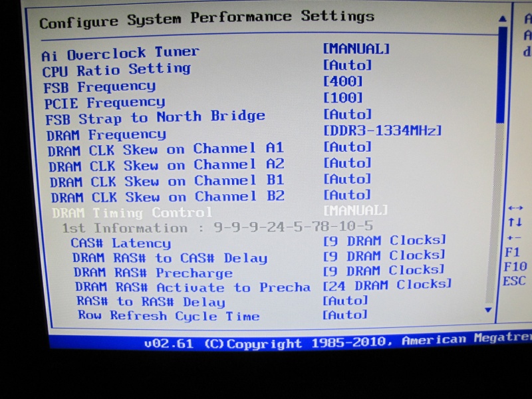Click the F10 key hint
The height and width of the screenshot is (399, 532).
click(515, 267)
